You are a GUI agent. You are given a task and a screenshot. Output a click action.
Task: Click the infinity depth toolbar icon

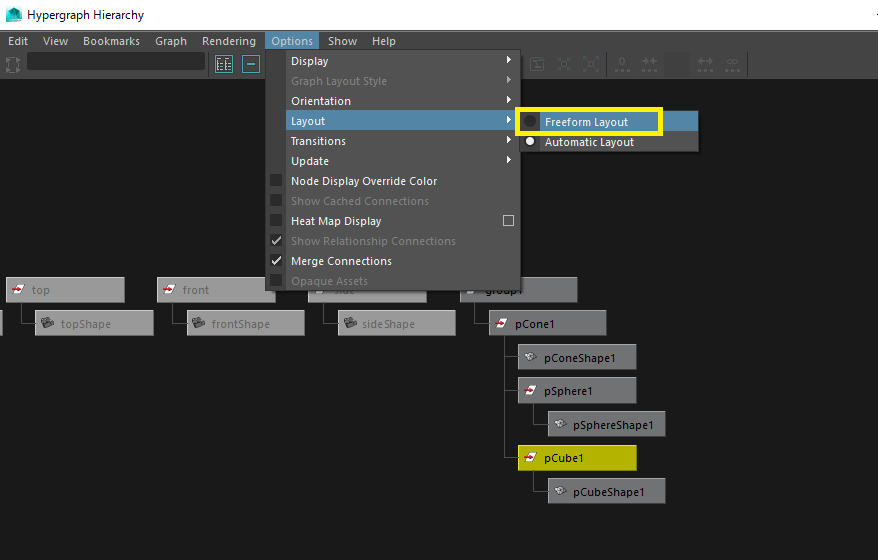732,64
